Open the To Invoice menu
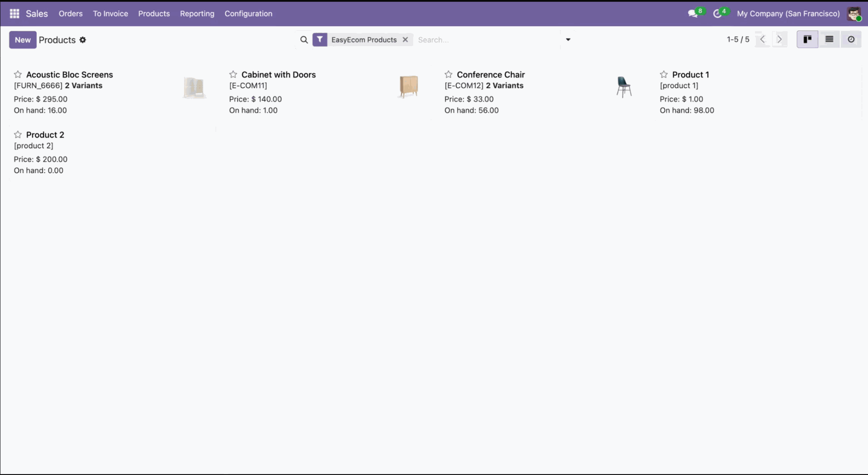The image size is (868, 475). click(x=110, y=14)
